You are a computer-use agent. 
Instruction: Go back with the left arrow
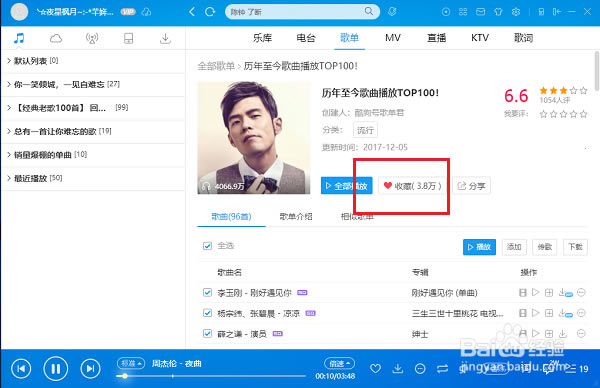click(x=192, y=12)
